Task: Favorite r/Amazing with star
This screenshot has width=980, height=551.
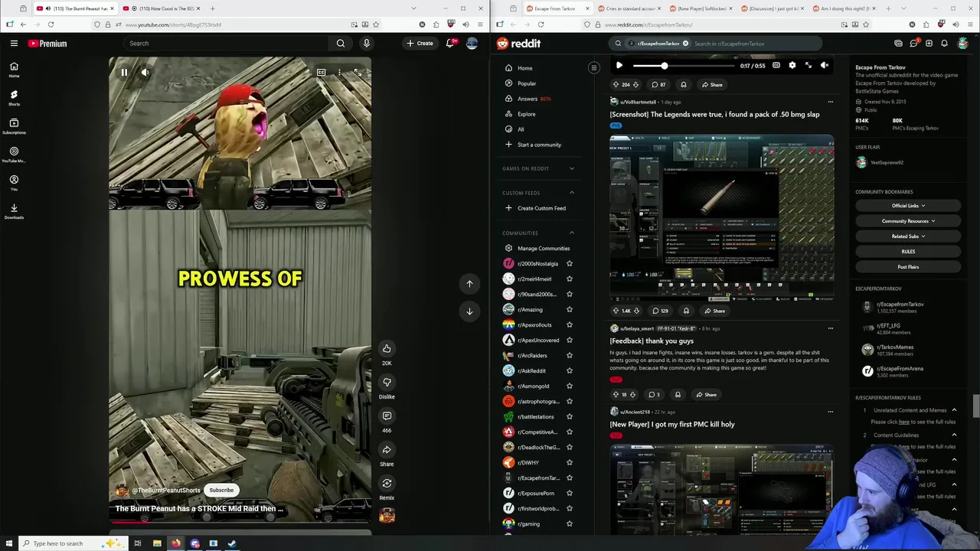Action: coord(569,310)
